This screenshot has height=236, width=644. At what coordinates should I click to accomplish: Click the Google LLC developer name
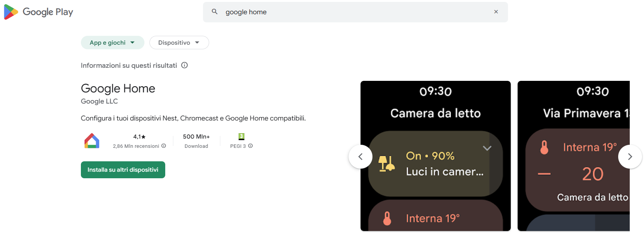coord(99,101)
